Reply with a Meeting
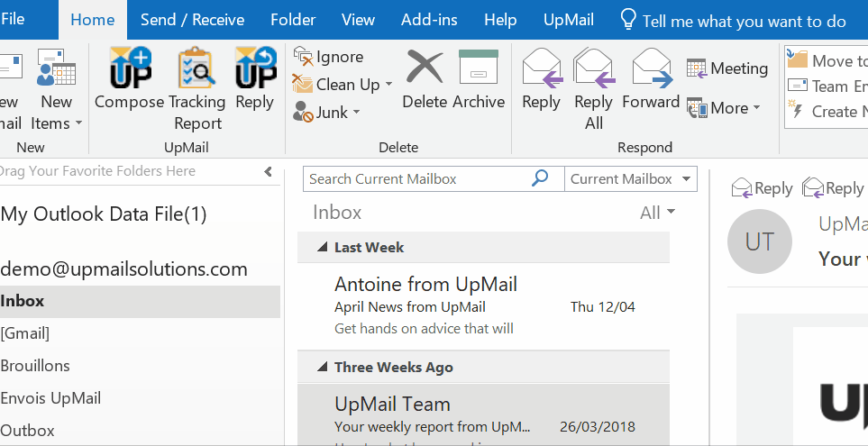The image size is (868, 446). [x=726, y=68]
